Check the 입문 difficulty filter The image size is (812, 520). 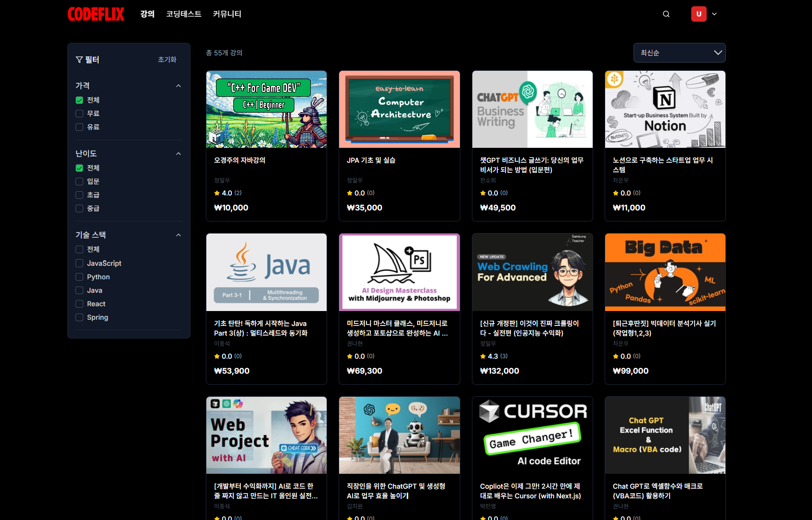click(x=79, y=182)
